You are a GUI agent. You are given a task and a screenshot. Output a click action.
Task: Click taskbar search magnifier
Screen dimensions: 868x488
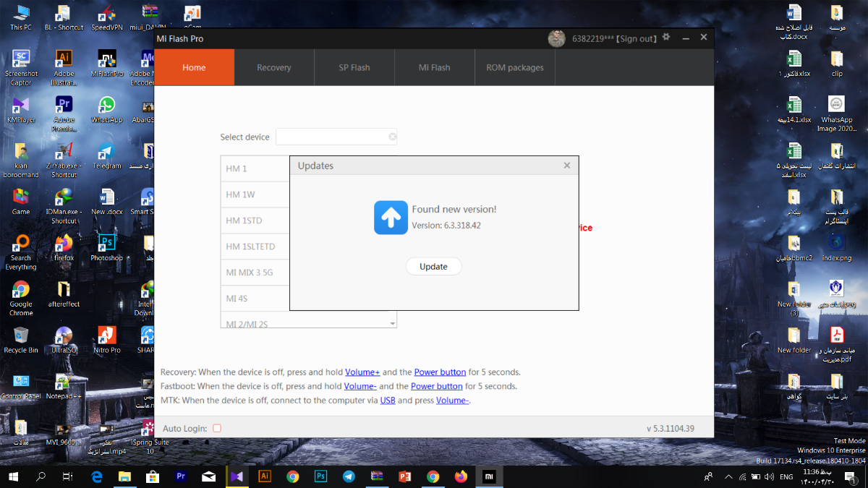point(41,476)
